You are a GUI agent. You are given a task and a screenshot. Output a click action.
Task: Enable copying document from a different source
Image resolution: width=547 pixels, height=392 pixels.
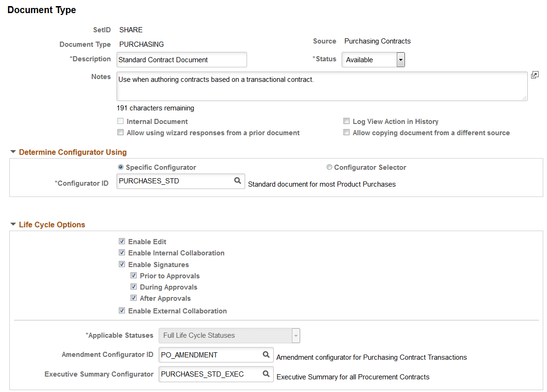tap(346, 132)
